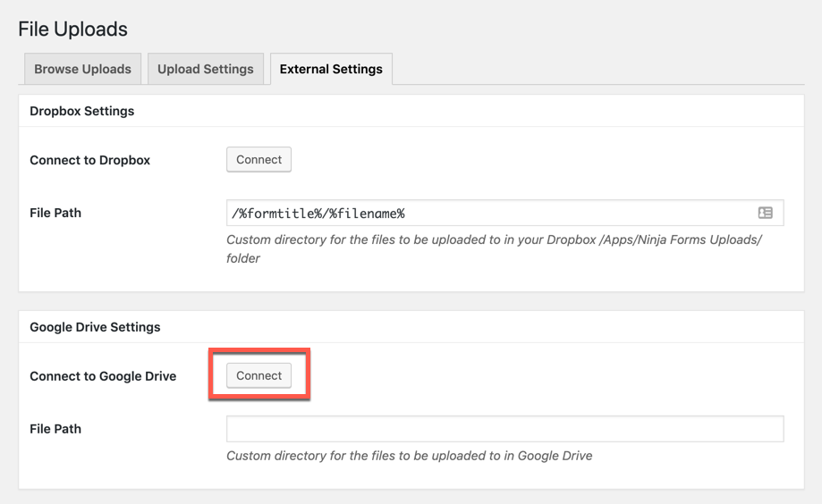Click the empty Google Drive File Path field

[504, 429]
